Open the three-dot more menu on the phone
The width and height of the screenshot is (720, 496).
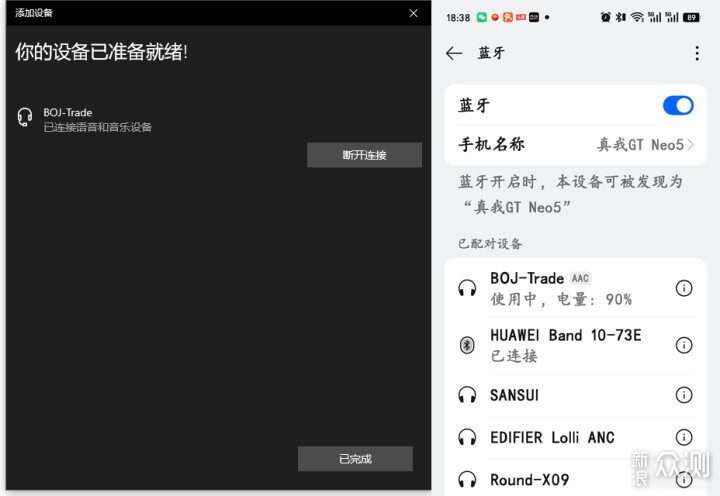(x=697, y=53)
